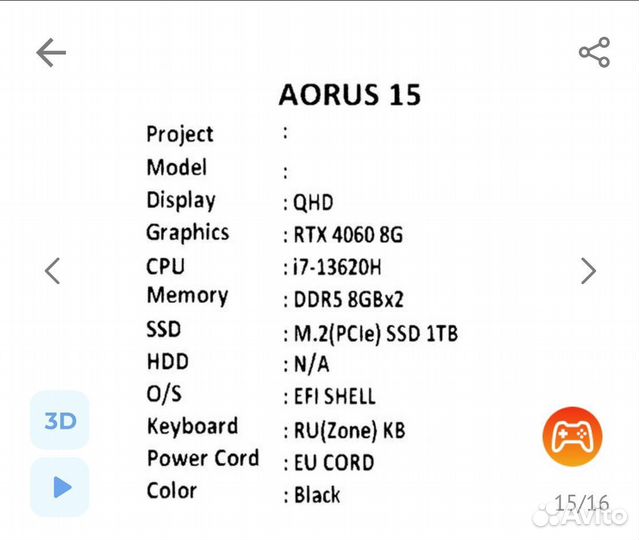
Task: Select the AORUS 15 heading
Action: click(x=349, y=95)
